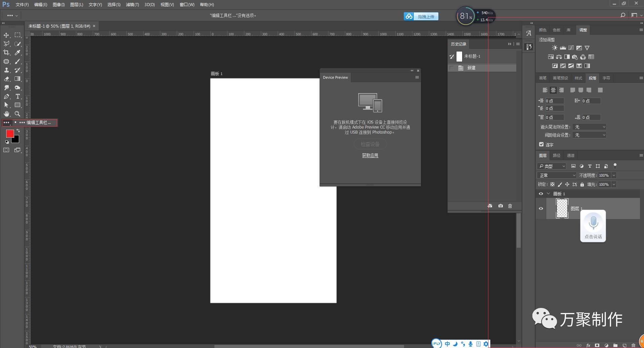Toggle the 连字 hyphenation checkbox
644x348 pixels.
click(541, 144)
